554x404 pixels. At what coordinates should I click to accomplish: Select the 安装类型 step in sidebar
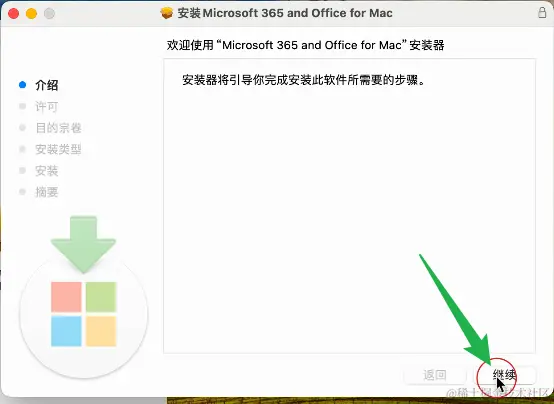(58, 149)
